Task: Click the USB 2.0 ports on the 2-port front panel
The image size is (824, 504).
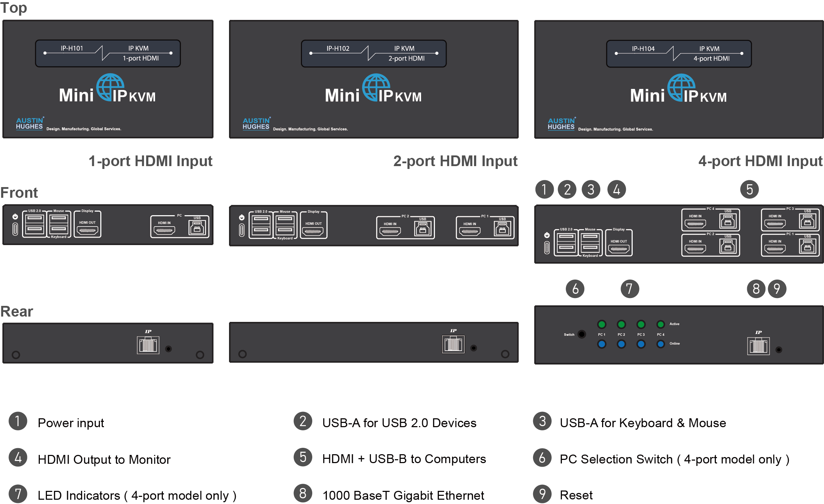Action: pyautogui.click(x=261, y=225)
